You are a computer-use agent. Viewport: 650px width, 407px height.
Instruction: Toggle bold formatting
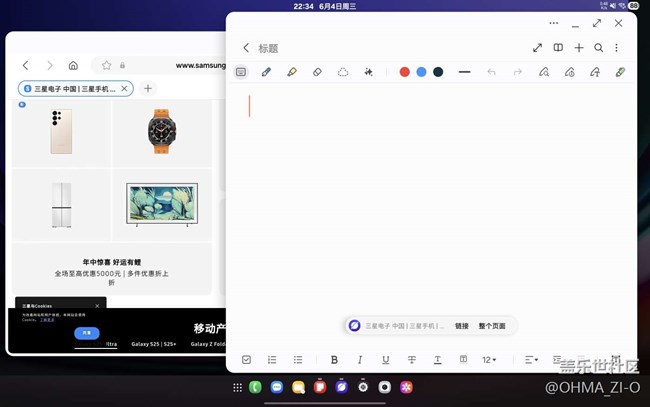click(334, 360)
